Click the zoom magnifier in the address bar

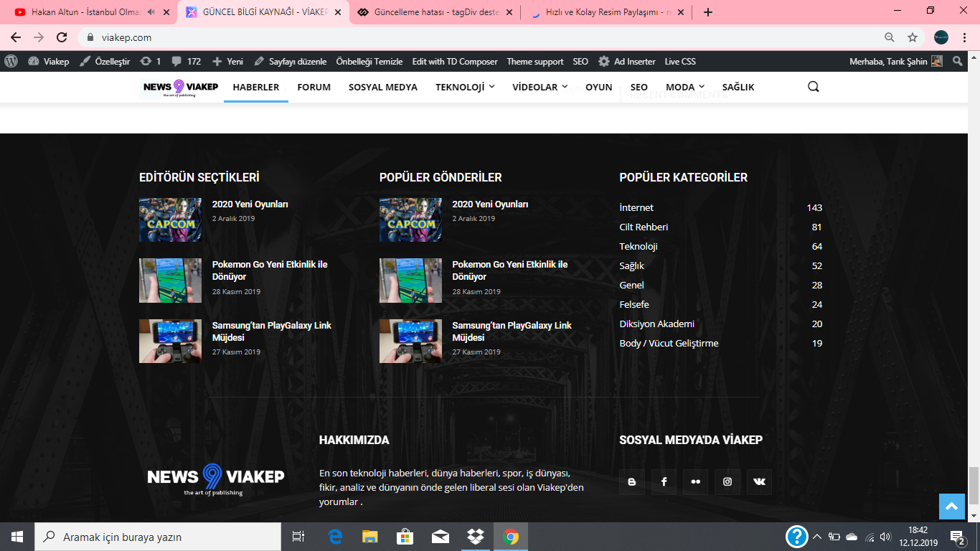890,37
